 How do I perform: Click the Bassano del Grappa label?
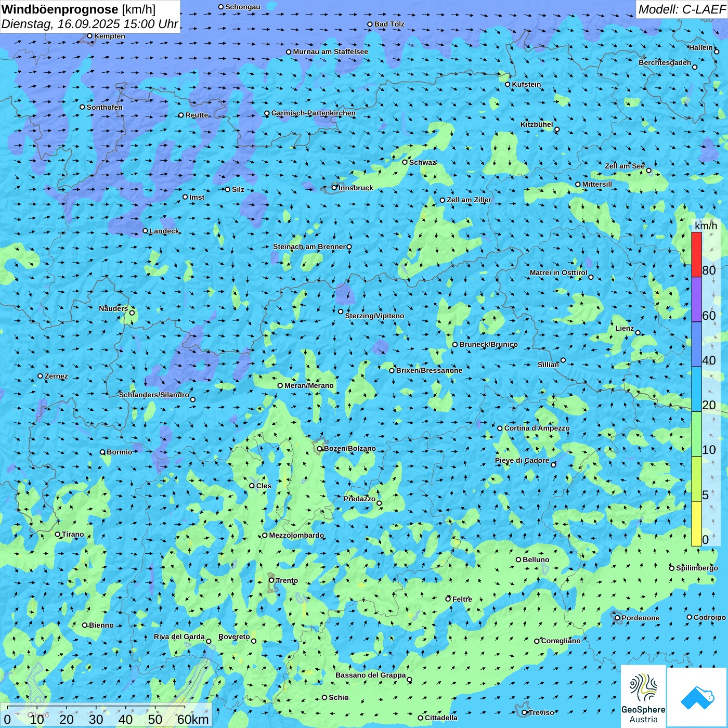coord(371,675)
